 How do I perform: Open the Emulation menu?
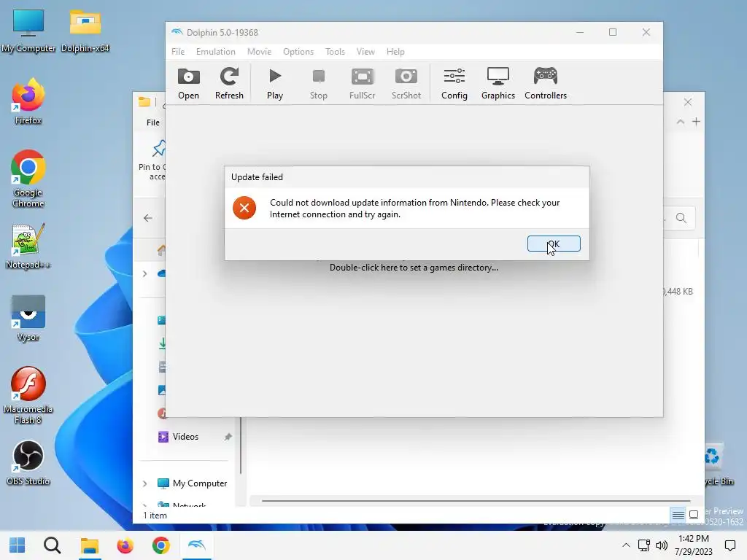click(215, 52)
